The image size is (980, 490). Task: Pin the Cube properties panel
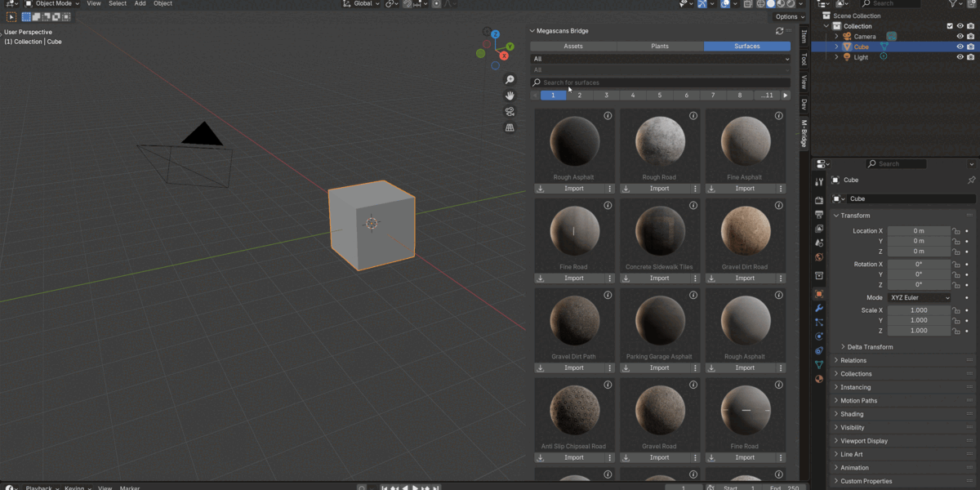coord(971,180)
